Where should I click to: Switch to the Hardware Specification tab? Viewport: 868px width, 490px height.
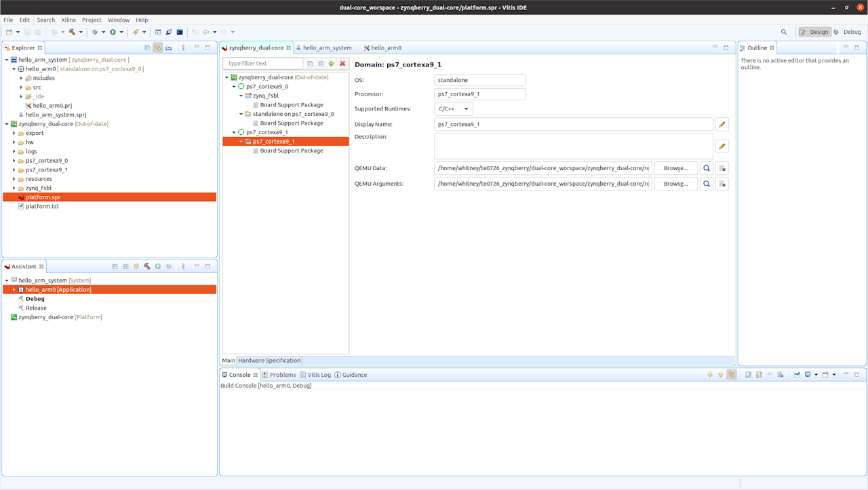point(269,361)
